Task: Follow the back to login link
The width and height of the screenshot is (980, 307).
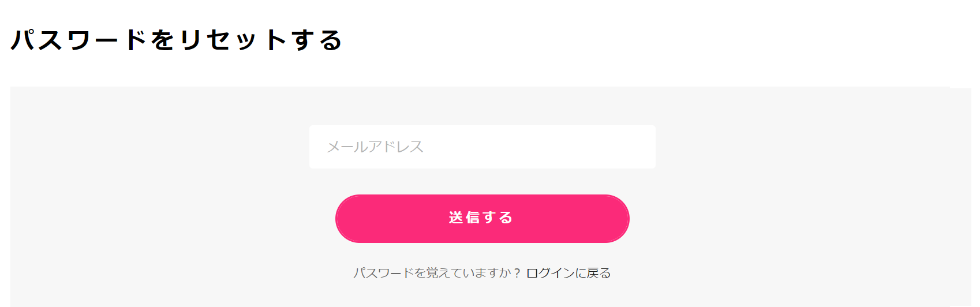Action: [568, 273]
